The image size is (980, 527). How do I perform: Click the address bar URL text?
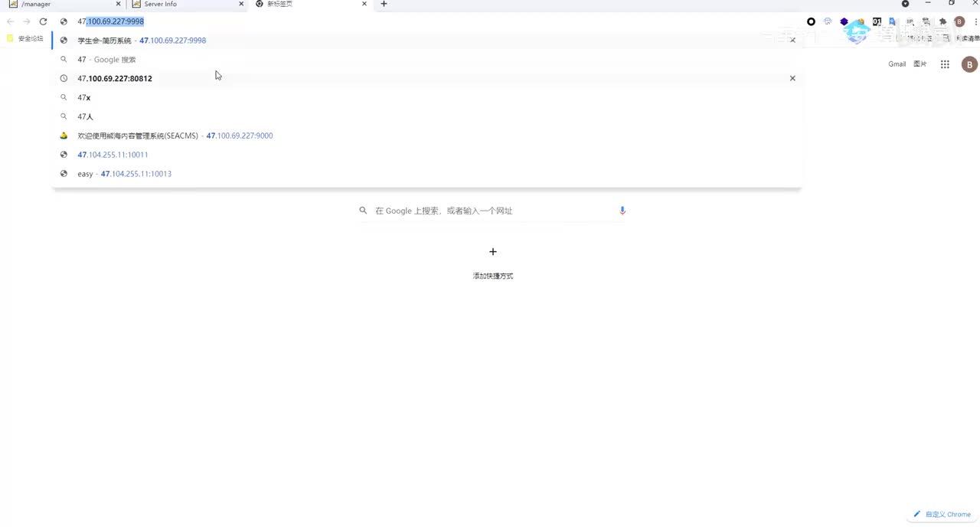pos(110,21)
